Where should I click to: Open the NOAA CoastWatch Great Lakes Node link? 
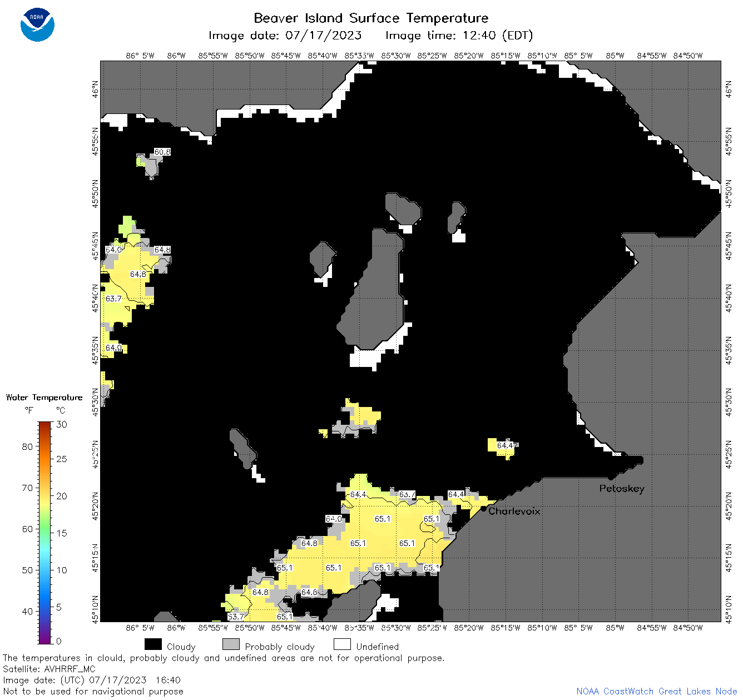click(x=656, y=692)
